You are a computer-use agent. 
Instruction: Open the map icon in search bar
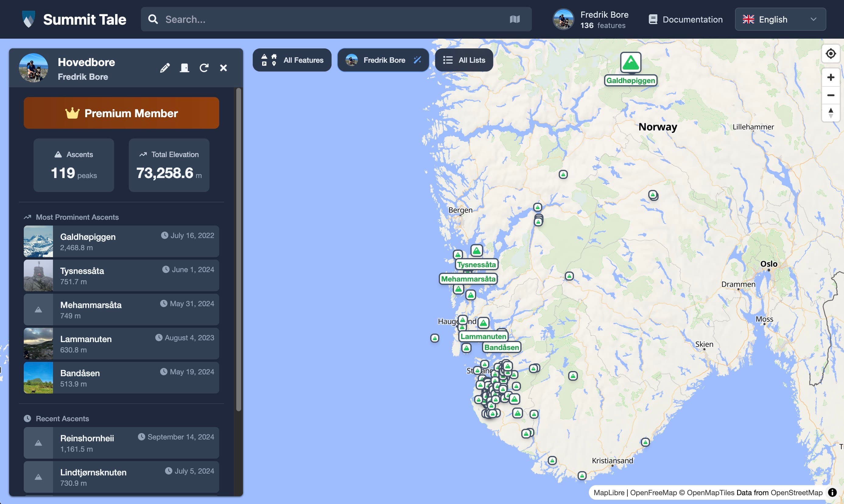[x=515, y=19]
